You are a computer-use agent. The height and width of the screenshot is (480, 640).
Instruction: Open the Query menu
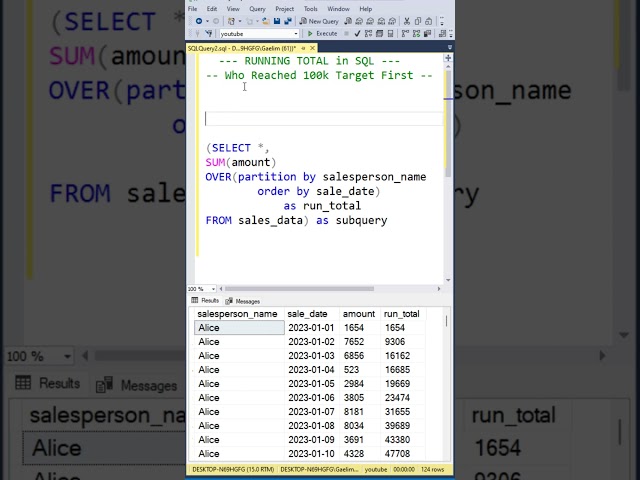[257, 9]
